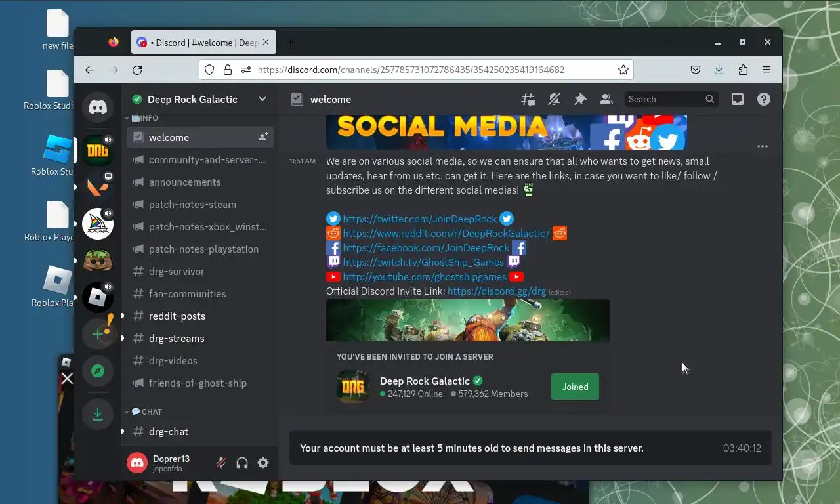Screen dimensions: 840x504
Task: Open the drg-survivor channel
Action: tap(200, 271)
